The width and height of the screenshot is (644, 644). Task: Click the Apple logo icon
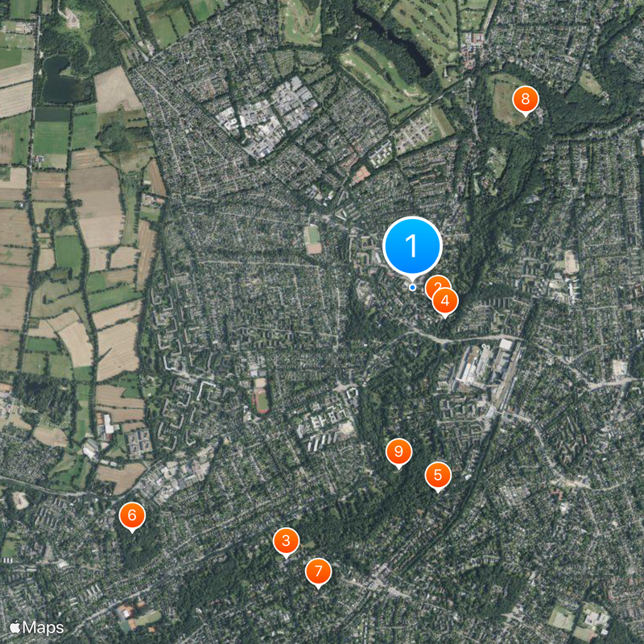coord(15,627)
